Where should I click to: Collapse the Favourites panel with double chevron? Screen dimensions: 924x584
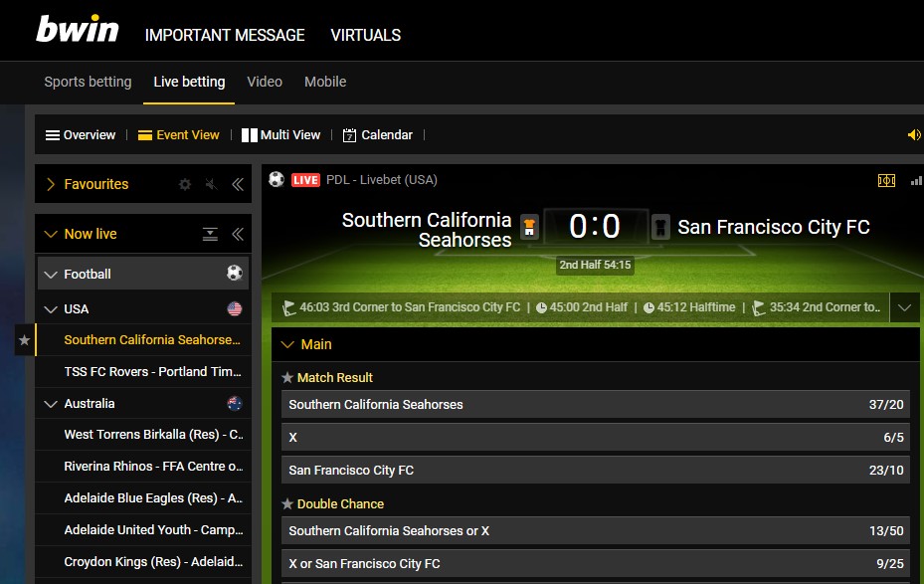click(238, 184)
